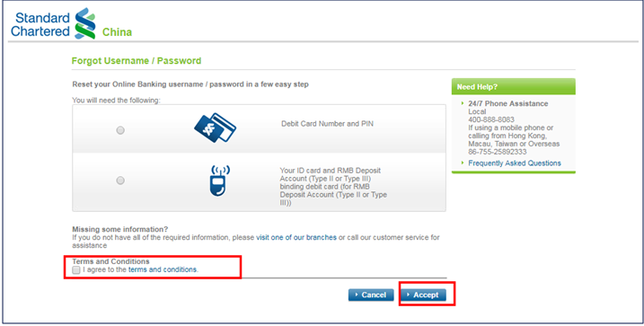The width and height of the screenshot is (644, 326).
Task: Click the Need Help? panel header
Action: click(x=514, y=87)
